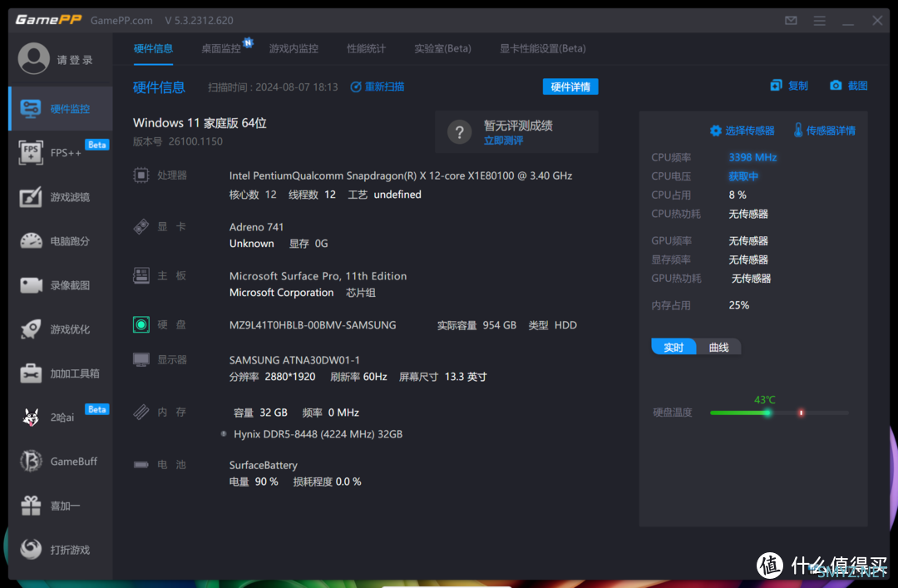Click the 选择传感器 gear icon

(x=715, y=131)
